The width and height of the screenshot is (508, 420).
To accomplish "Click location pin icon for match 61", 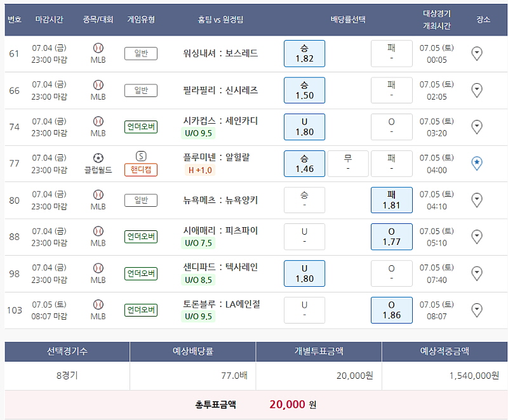I will 477,53.
